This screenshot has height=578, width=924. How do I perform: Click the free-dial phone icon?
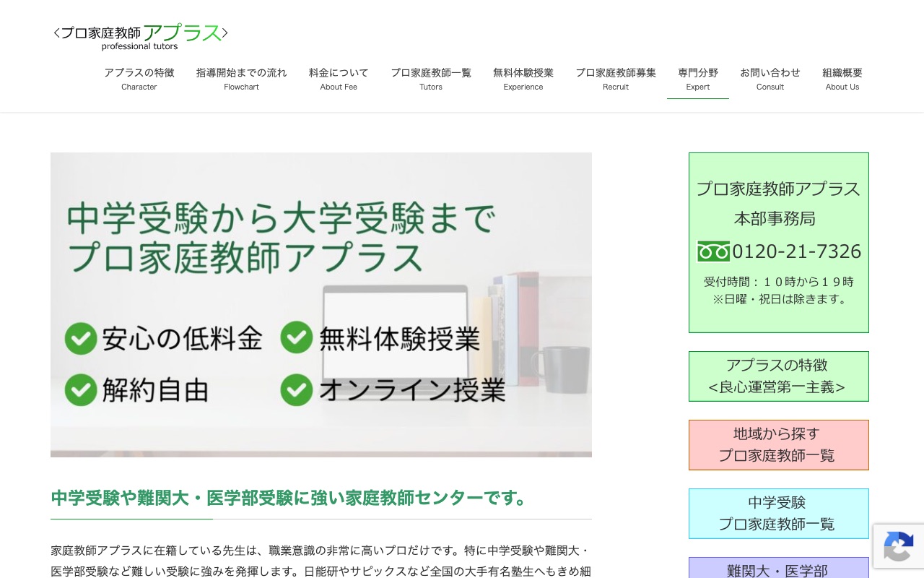tap(713, 251)
